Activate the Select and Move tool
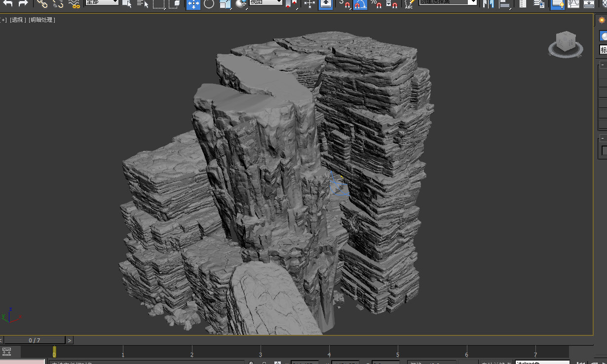607x364 pixels. point(193,5)
